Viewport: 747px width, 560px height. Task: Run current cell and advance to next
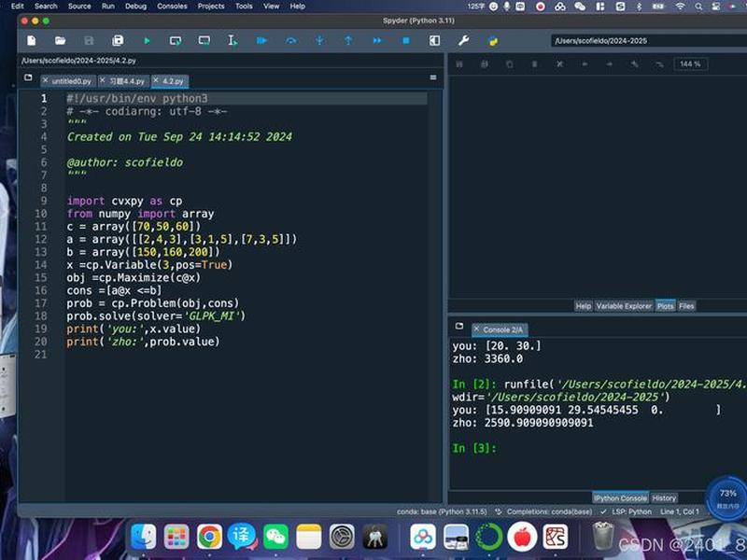click(x=204, y=41)
